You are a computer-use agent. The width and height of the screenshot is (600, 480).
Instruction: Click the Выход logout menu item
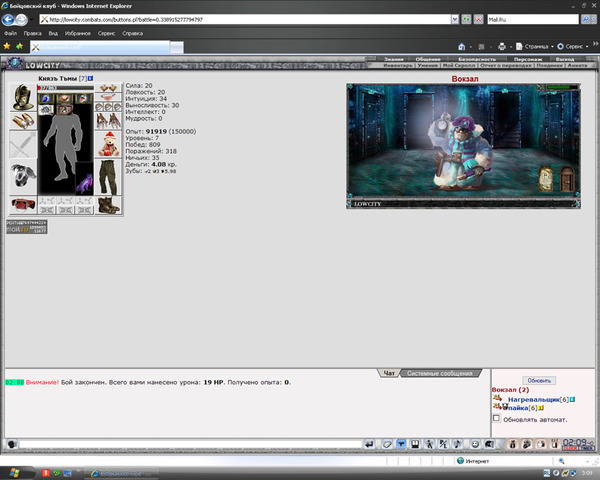[565, 59]
